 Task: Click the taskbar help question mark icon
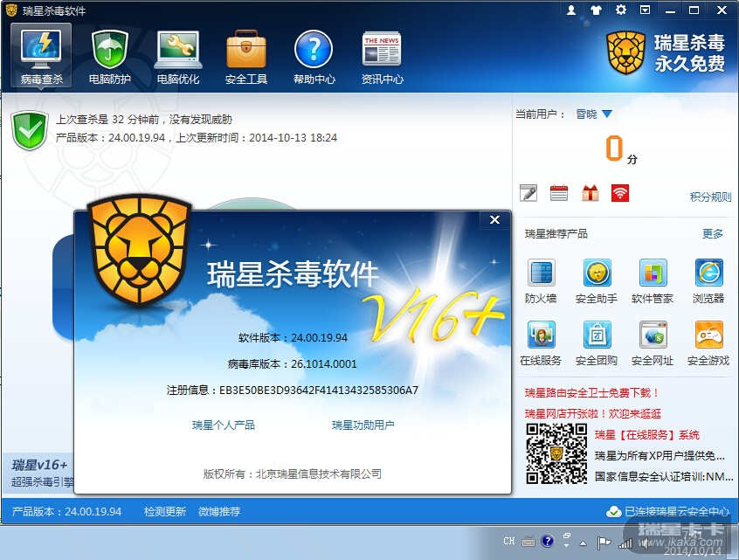547,541
